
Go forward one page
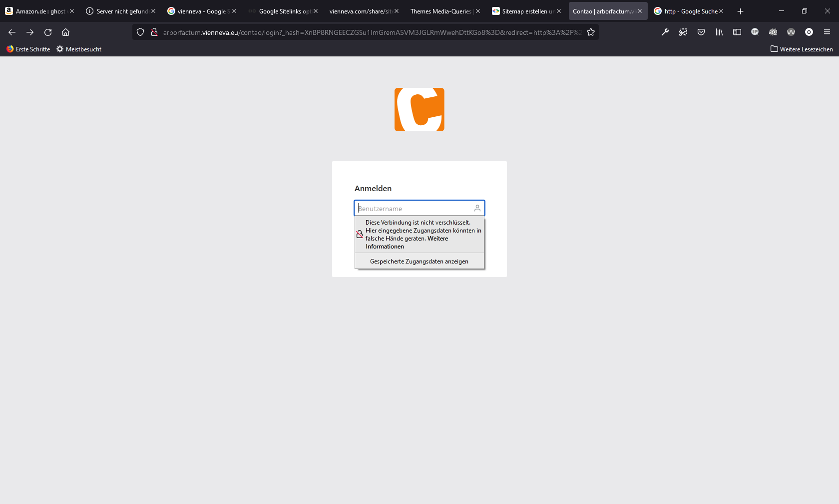pyautogui.click(x=30, y=32)
